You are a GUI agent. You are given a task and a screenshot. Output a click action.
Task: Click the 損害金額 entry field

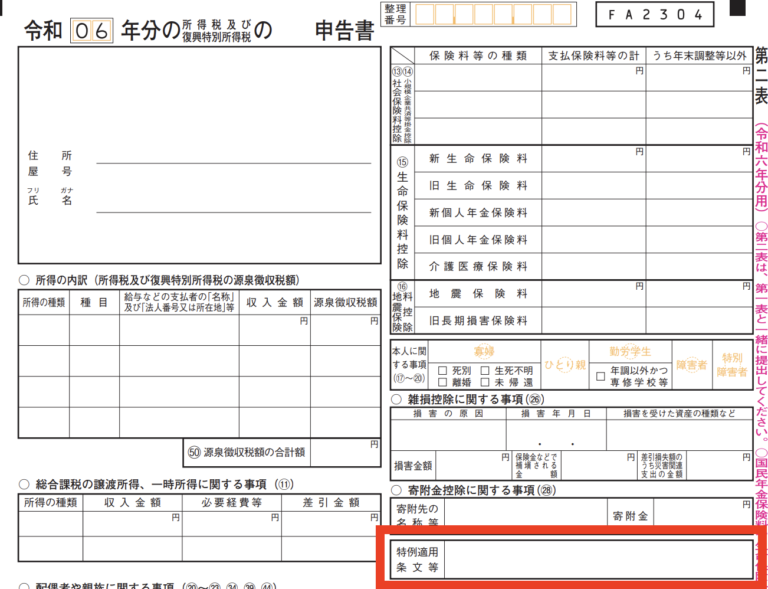468,465
